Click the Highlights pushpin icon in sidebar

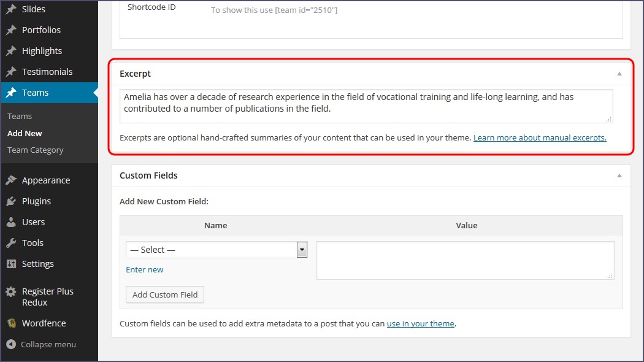(11, 51)
